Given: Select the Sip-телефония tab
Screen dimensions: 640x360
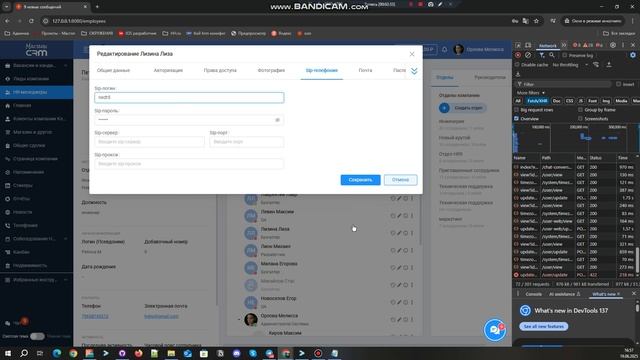Looking at the screenshot, I should click(x=322, y=70).
